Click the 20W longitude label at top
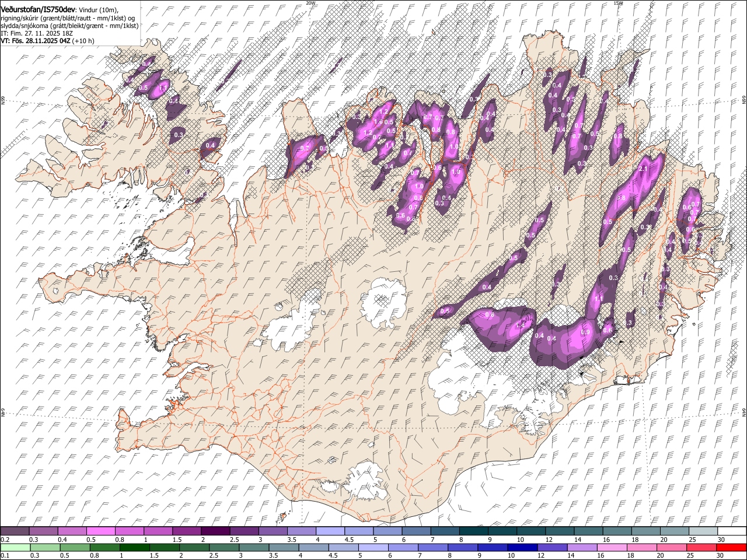The image size is (747, 560). point(310,3)
